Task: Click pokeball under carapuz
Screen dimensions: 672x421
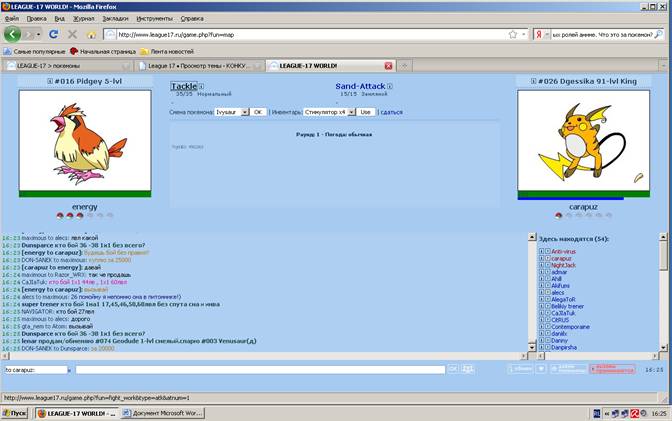Action: point(558,216)
